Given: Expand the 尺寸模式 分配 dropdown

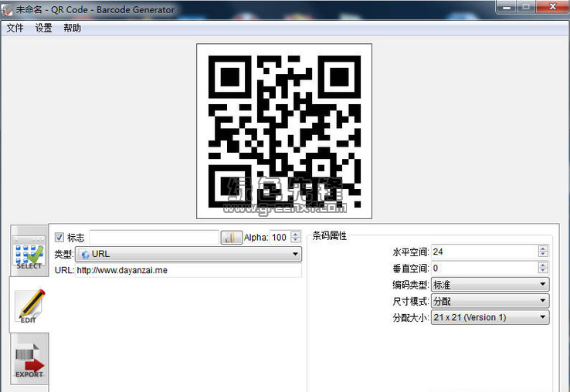Looking at the screenshot, I should [x=490, y=301].
